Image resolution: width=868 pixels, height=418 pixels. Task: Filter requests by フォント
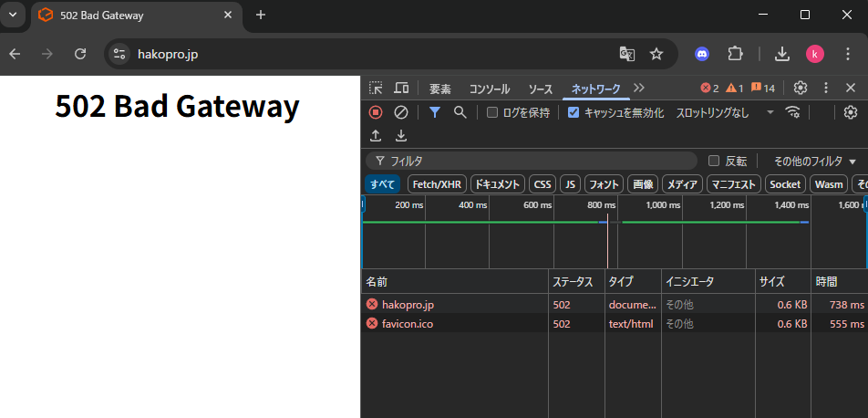tap(604, 184)
